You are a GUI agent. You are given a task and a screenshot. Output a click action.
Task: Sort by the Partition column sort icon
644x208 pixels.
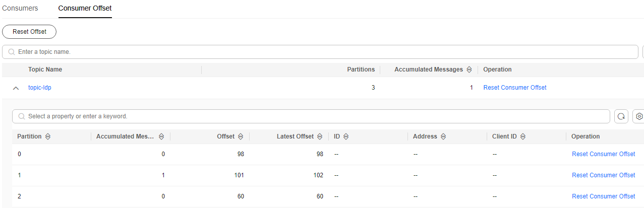(x=48, y=136)
